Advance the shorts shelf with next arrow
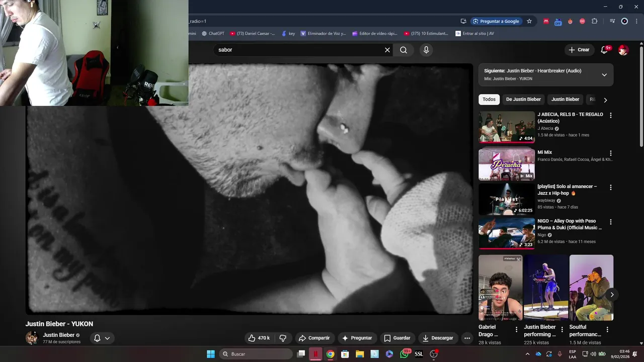Image resolution: width=644 pixels, height=362 pixels. [612, 295]
